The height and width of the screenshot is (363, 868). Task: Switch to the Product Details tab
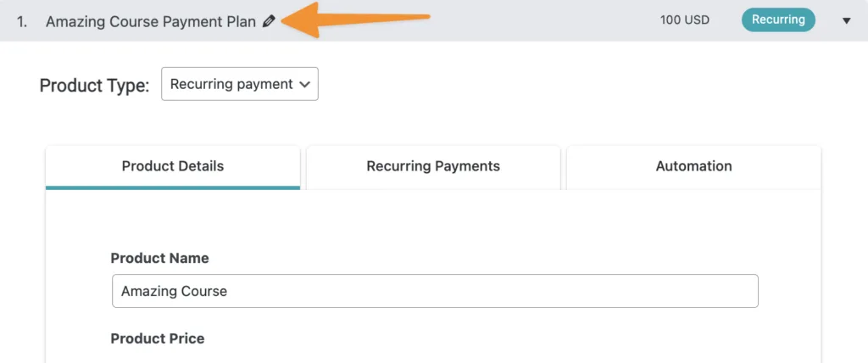click(173, 166)
